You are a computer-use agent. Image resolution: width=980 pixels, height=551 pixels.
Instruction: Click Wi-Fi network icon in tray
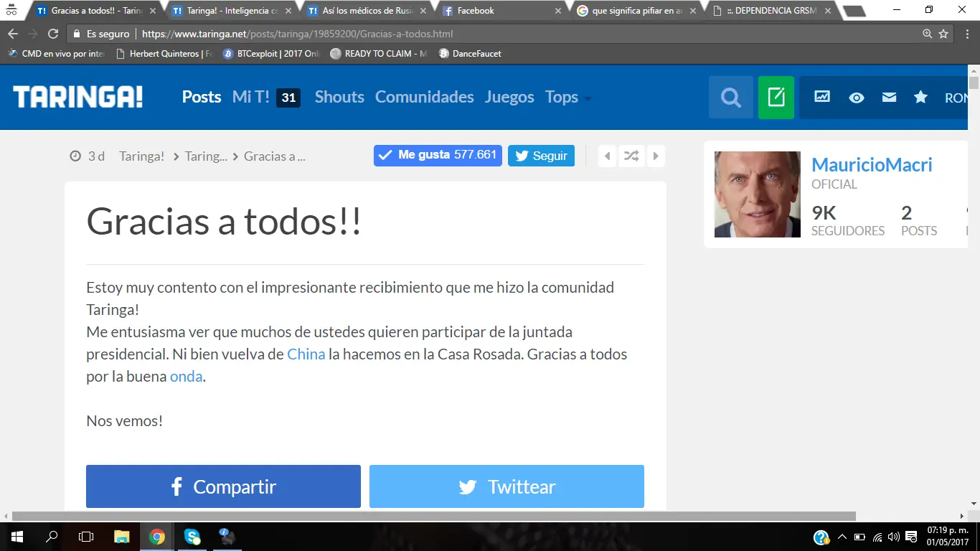click(x=877, y=537)
